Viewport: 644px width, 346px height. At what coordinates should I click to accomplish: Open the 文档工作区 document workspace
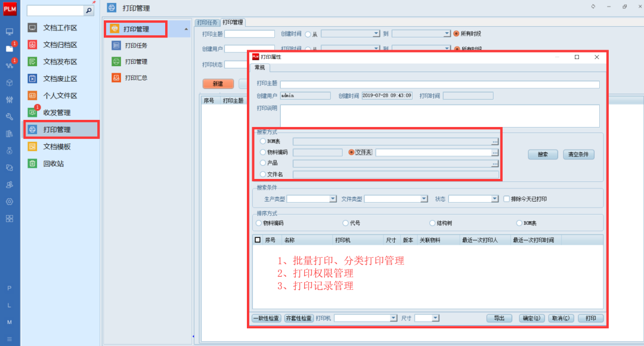(60, 28)
